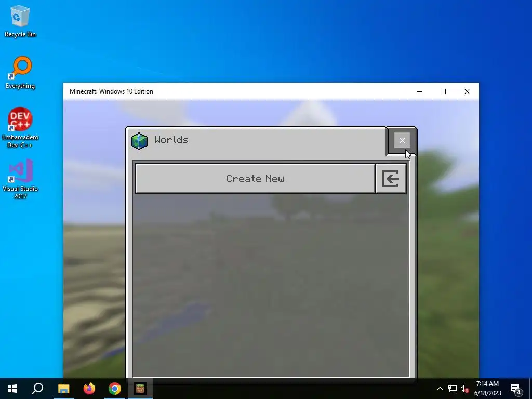Screen dimensions: 532x399
Task: Close the Minecraft: Windows 10 Edition window
Action: (467, 91)
